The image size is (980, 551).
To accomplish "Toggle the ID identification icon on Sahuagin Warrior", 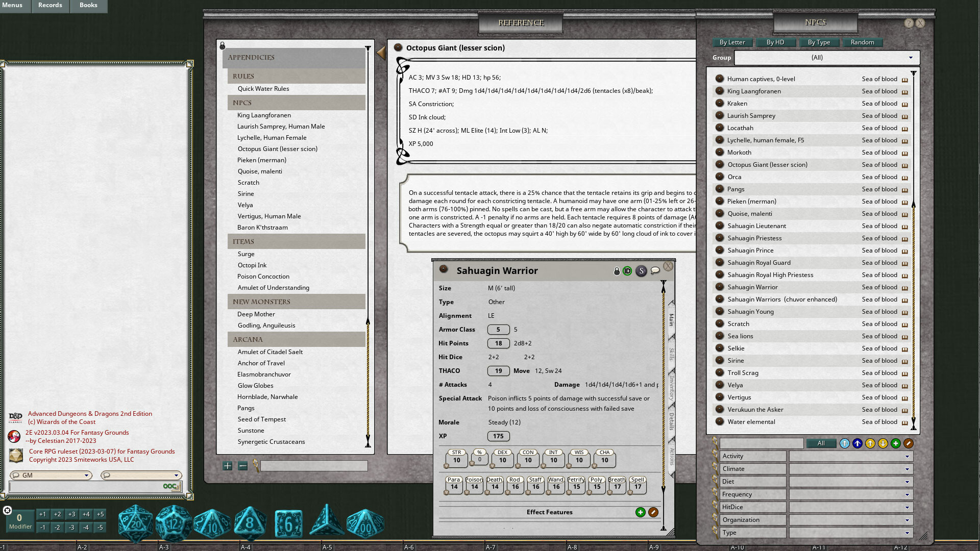I will pos(628,270).
